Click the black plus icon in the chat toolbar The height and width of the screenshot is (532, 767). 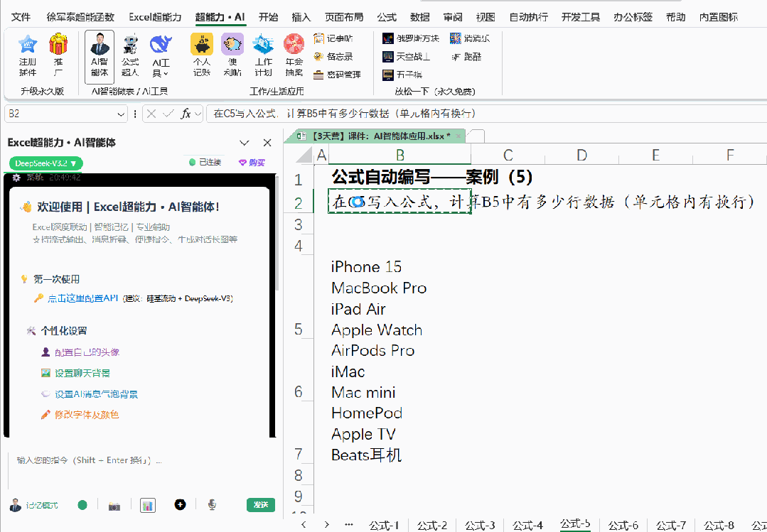[180, 504]
